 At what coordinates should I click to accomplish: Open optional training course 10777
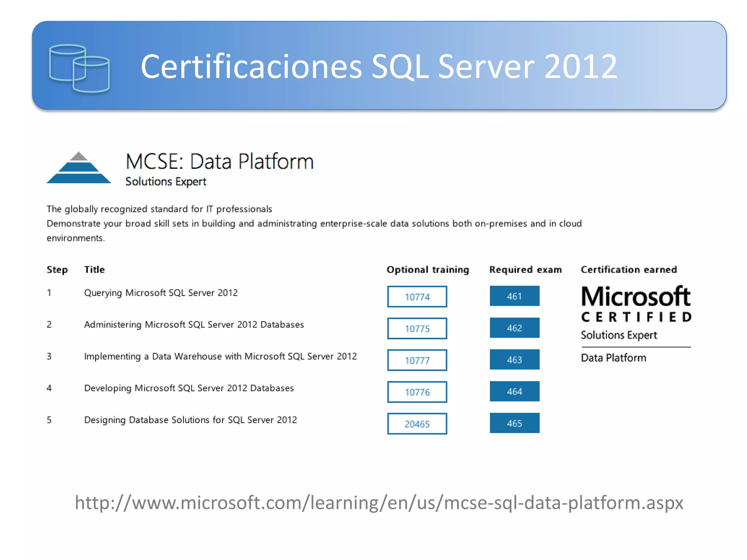(417, 360)
